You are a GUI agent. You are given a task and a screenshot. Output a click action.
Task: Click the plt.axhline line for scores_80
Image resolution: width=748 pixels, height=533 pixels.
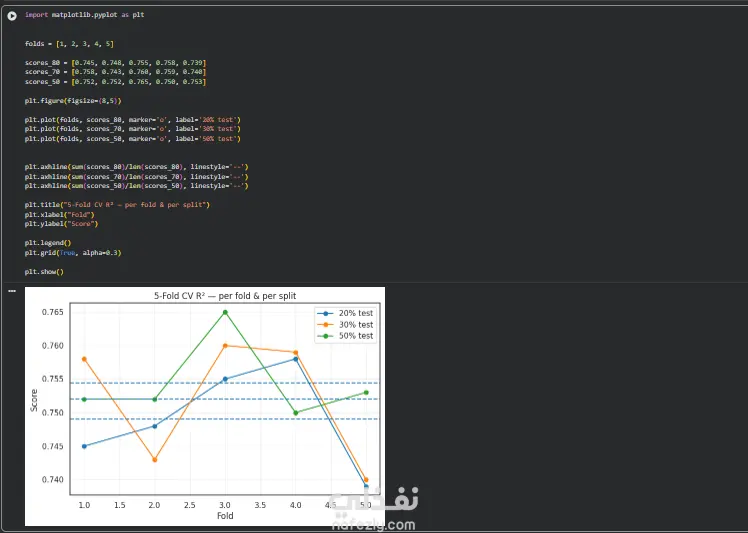[136, 167]
